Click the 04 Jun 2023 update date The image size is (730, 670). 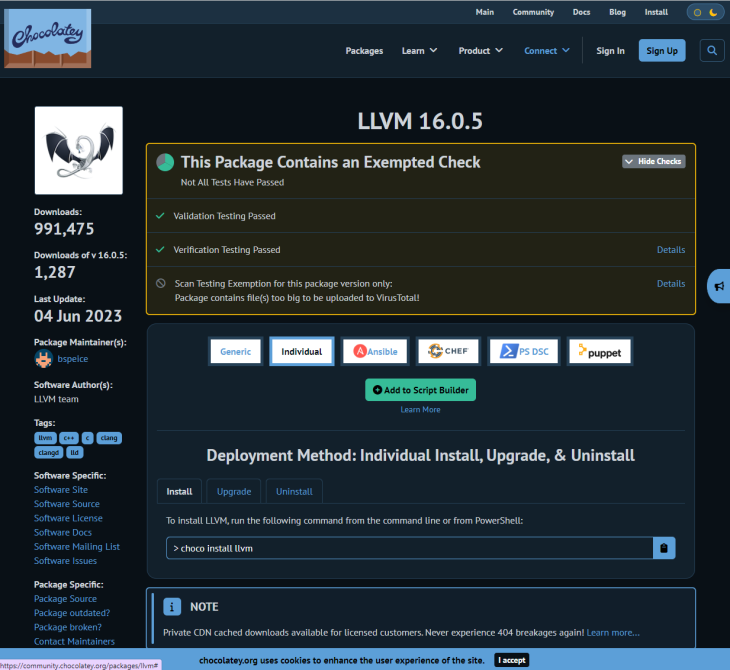78,316
